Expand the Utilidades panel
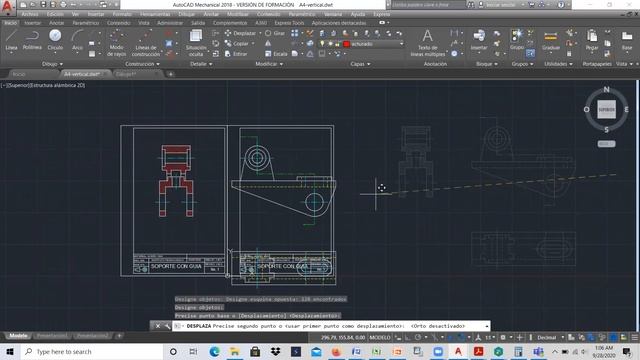 point(558,64)
